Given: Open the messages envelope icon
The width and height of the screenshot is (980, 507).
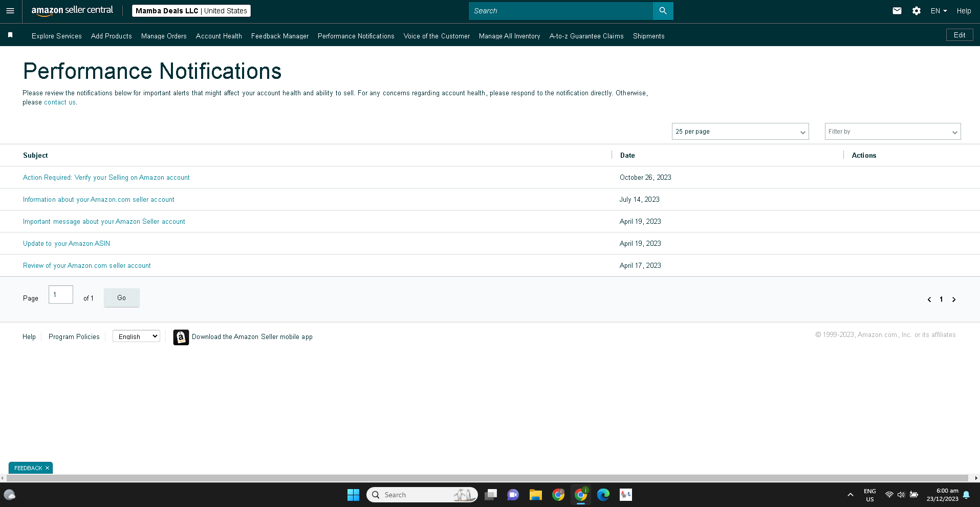Looking at the screenshot, I should pyautogui.click(x=897, y=11).
